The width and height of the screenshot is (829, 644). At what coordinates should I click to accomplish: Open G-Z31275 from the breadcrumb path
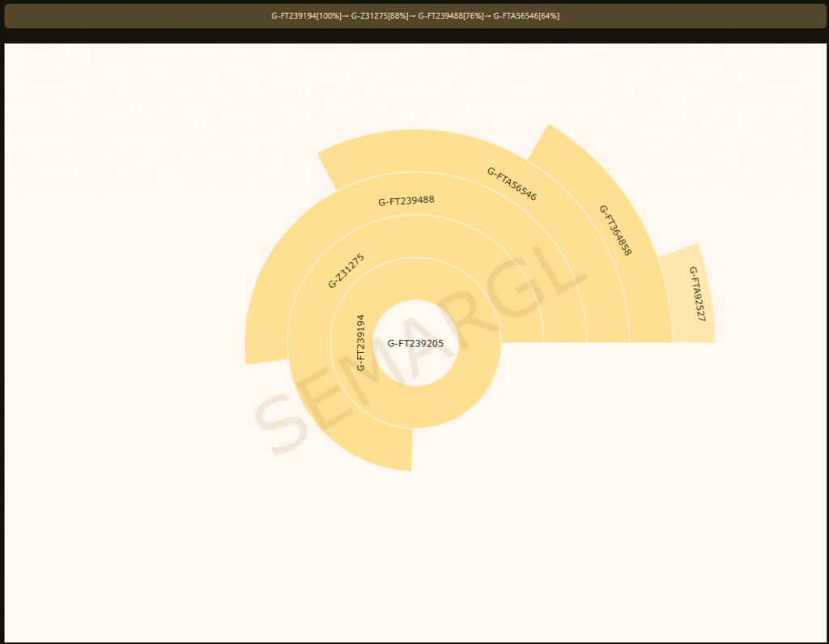(370, 16)
